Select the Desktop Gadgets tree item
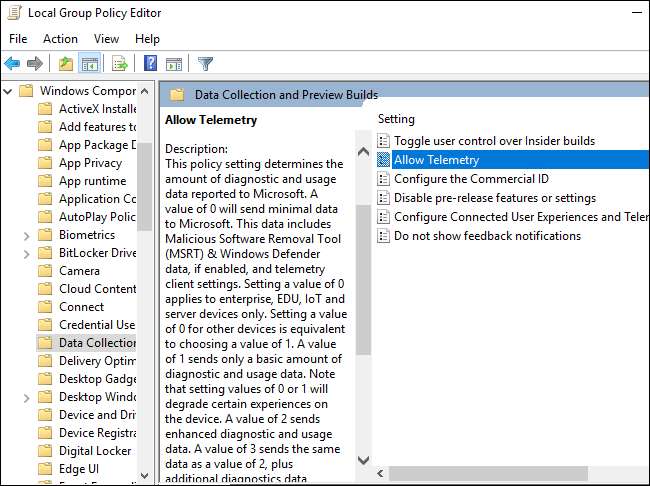The image size is (650, 486). pyautogui.click(x=98, y=379)
